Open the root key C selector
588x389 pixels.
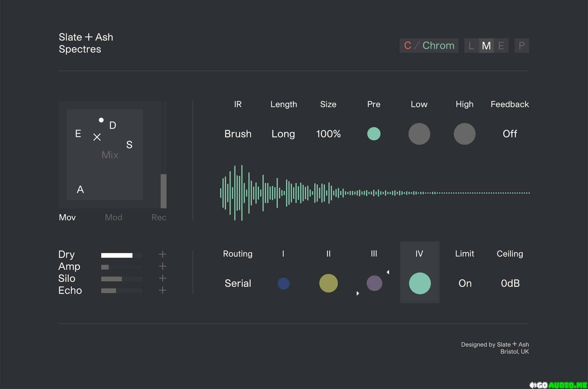(408, 46)
